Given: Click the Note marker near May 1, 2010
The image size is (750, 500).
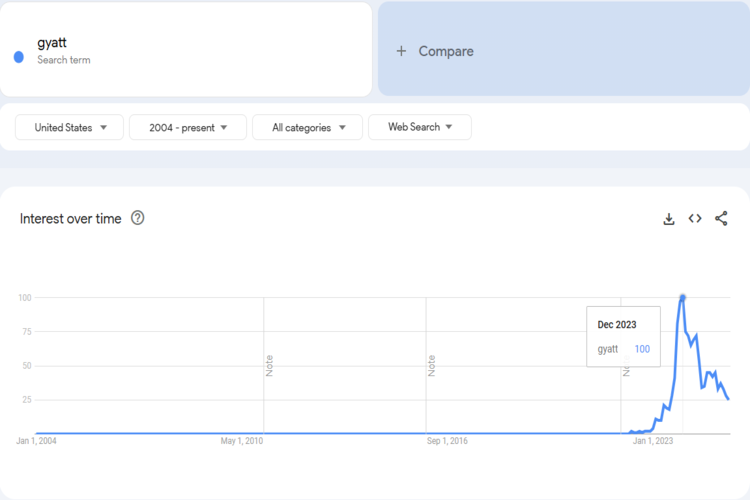Looking at the screenshot, I should [x=269, y=366].
